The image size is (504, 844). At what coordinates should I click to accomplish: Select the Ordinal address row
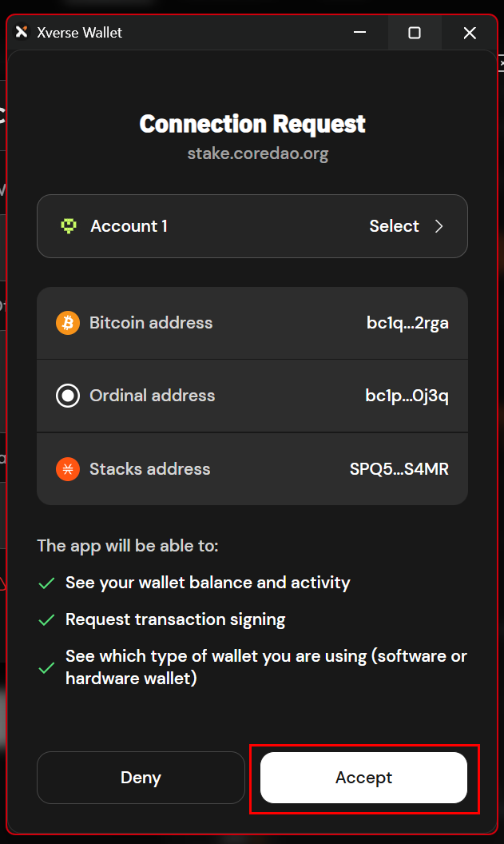tap(252, 395)
